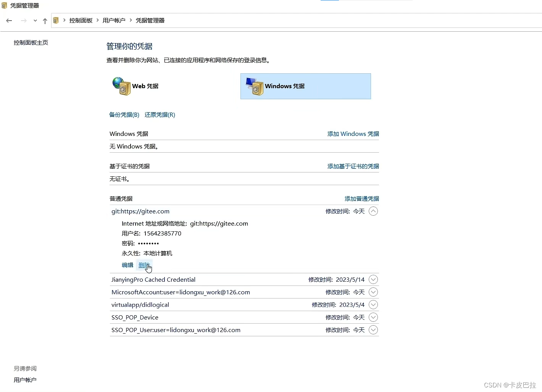
Task: Click the MicrosoftAccount:user=lidongxu_work@126.com row text
Action: point(181,292)
